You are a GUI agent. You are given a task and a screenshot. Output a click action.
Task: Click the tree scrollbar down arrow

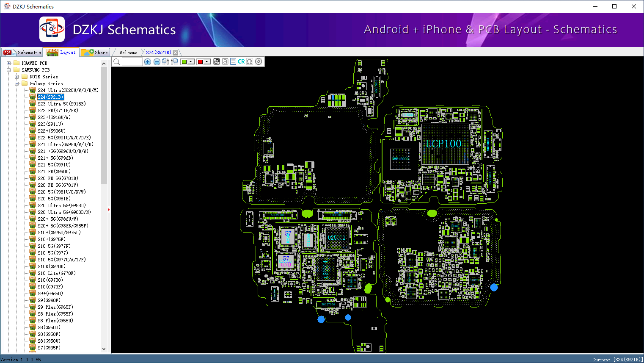(104, 349)
